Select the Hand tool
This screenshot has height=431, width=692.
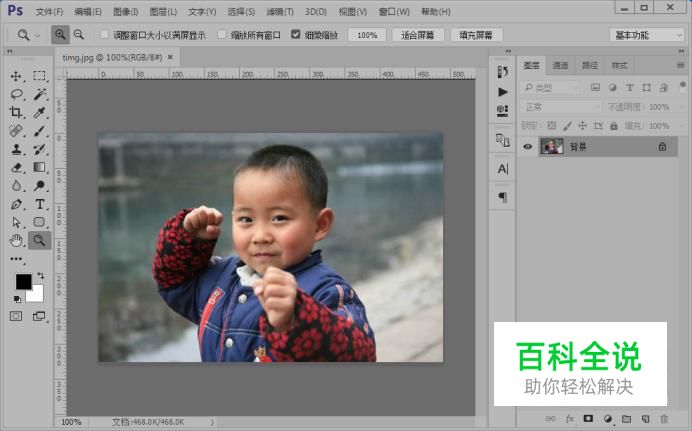point(16,240)
